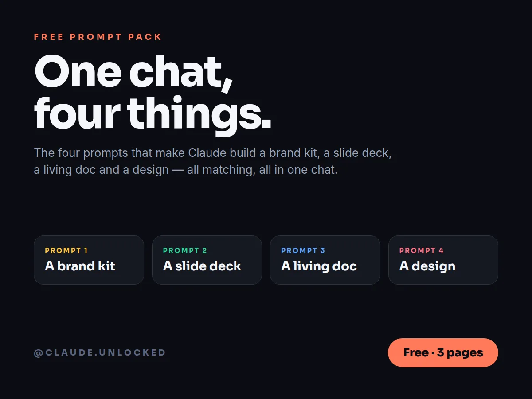Open the Prompt 1 "A brand kit" card
The image size is (532, 399).
[x=89, y=260]
